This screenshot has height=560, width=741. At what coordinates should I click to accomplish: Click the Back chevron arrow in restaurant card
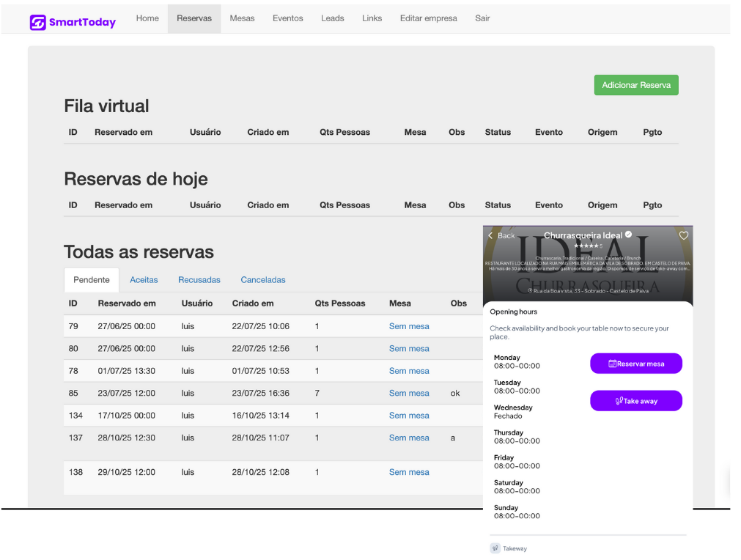point(491,236)
